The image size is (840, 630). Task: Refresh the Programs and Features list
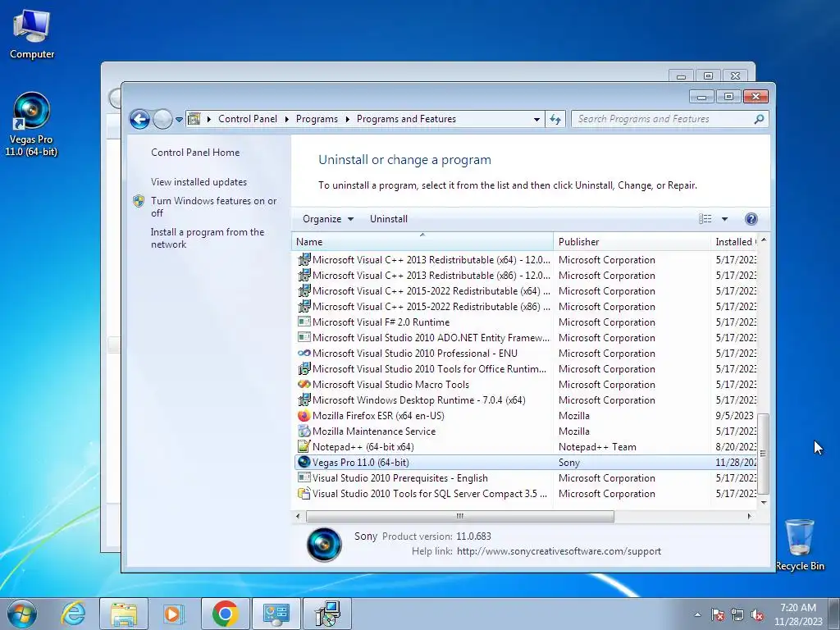(555, 119)
